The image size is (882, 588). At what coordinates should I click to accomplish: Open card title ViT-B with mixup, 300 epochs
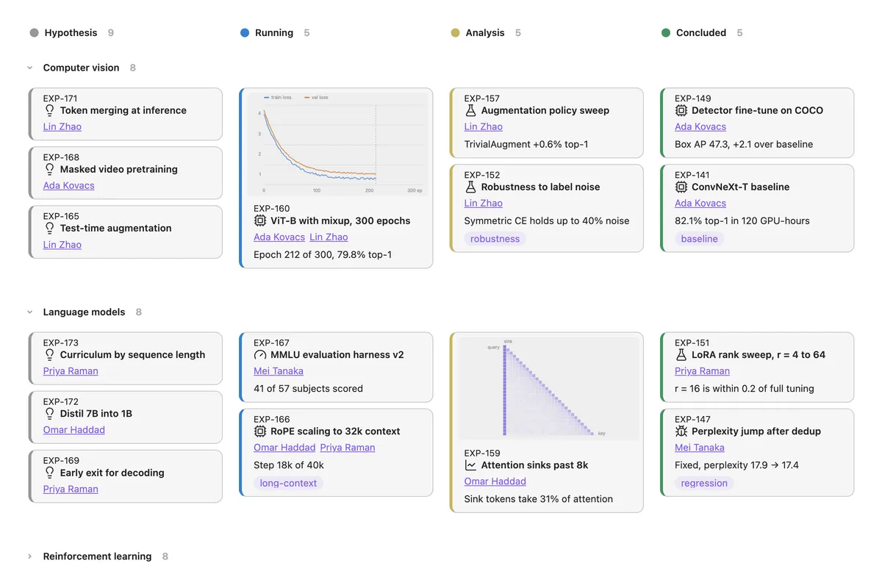[340, 220]
